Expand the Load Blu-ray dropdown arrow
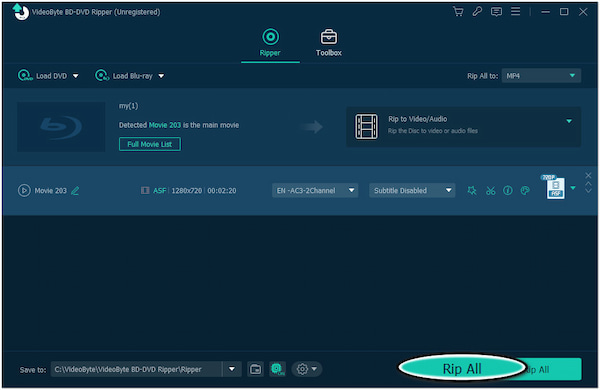This screenshot has height=390, width=600. [x=161, y=76]
